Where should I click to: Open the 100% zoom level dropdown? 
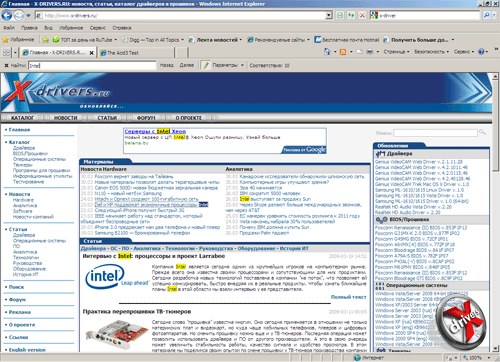(x=489, y=358)
